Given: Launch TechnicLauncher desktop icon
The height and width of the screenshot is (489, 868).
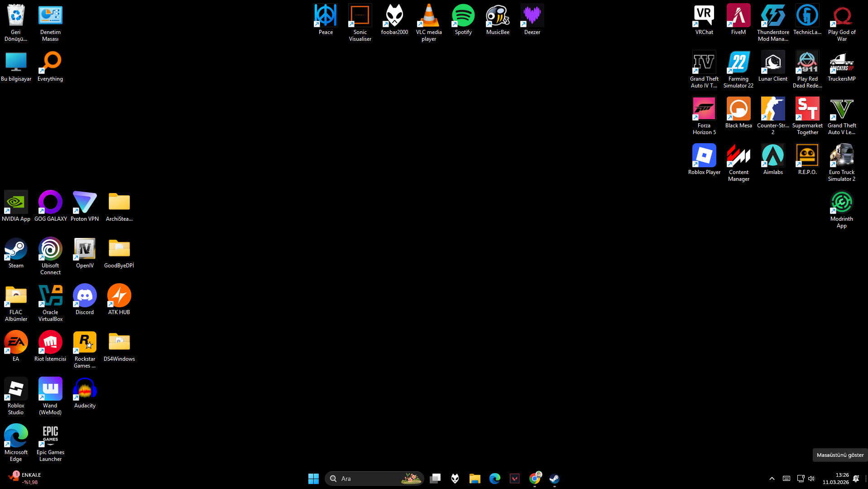Looking at the screenshot, I should pyautogui.click(x=807, y=19).
